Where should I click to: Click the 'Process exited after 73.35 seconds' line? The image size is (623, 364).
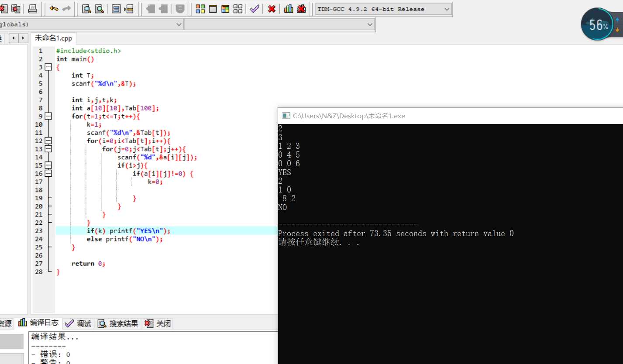[x=396, y=234]
